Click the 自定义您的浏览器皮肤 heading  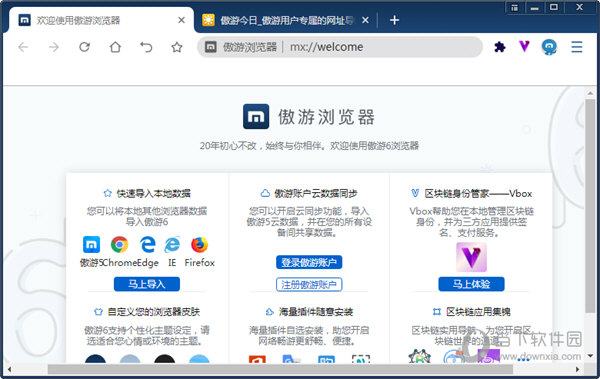pos(154,312)
